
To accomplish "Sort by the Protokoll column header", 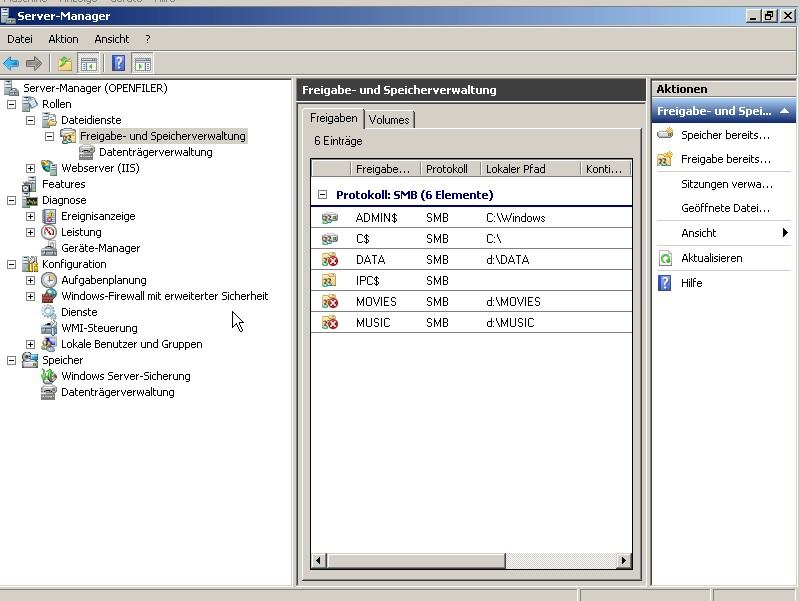I will click(x=450, y=169).
